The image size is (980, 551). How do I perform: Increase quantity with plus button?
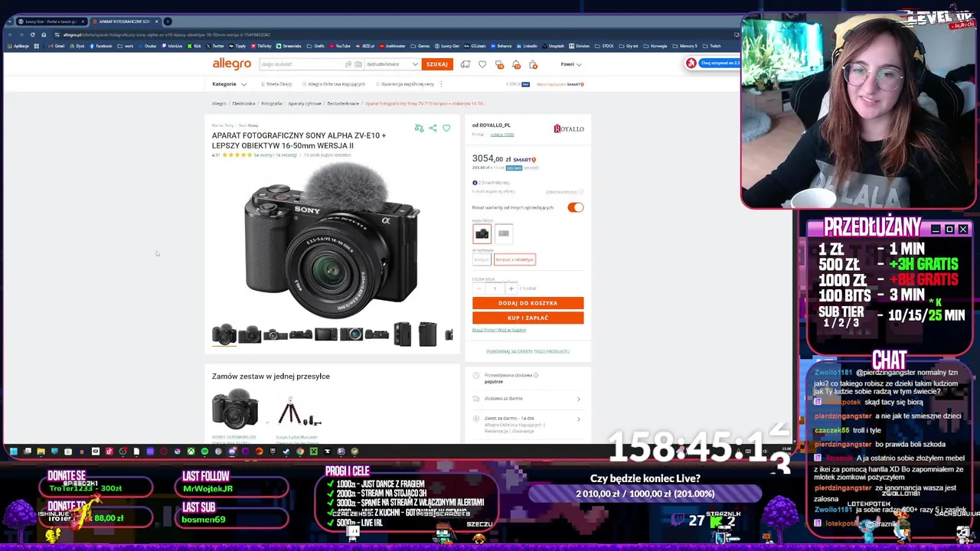tap(511, 289)
